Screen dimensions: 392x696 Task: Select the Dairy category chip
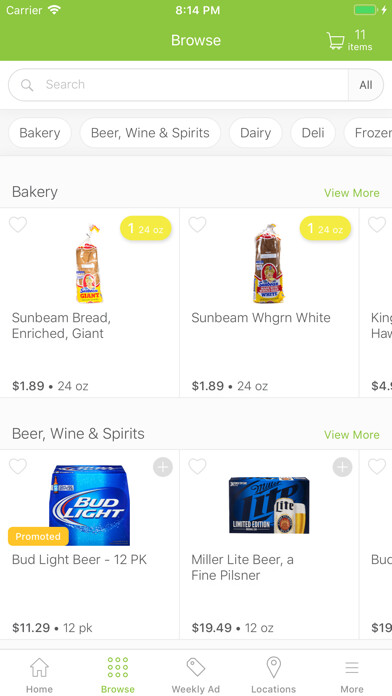click(255, 133)
